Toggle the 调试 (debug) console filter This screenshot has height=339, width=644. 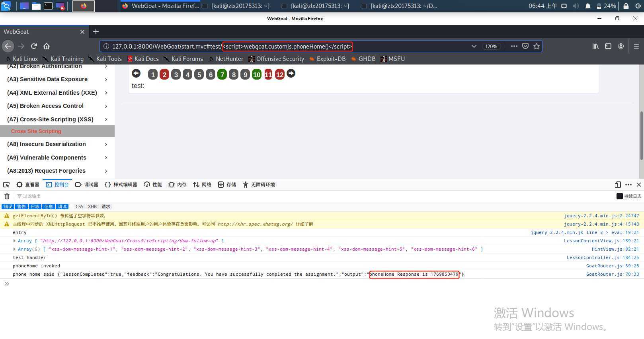coord(62,207)
